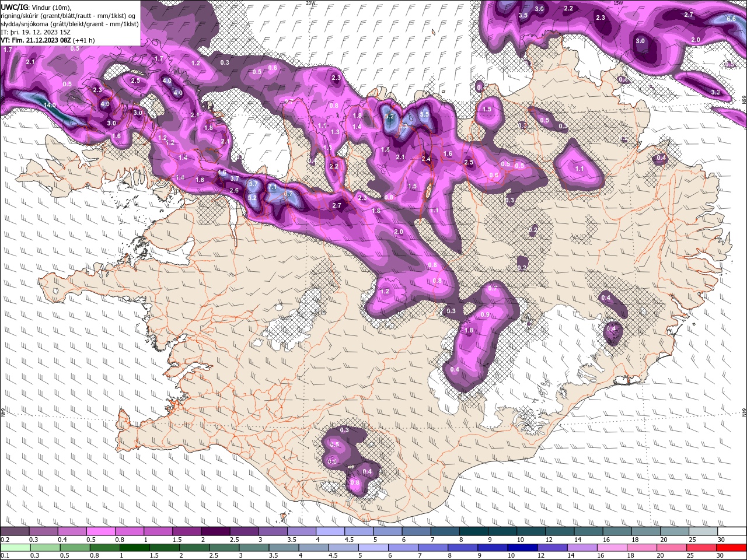Click the UWC/IG title text
Viewport: 747px width, 560px height.
coord(13,6)
